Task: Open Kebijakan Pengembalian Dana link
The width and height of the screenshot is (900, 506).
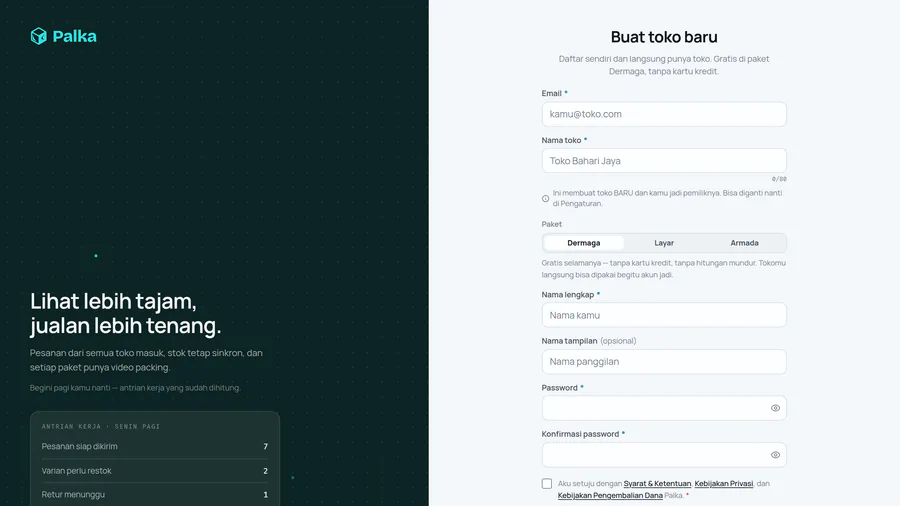Action: (x=610, y=495)
